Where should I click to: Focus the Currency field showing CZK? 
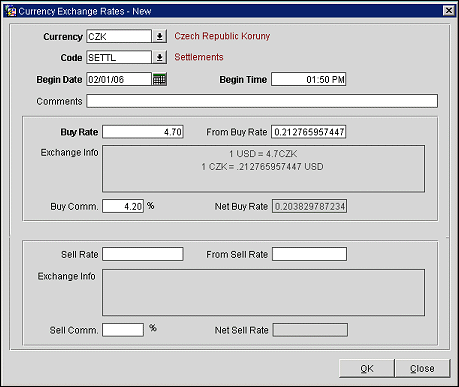click(119, 36)
